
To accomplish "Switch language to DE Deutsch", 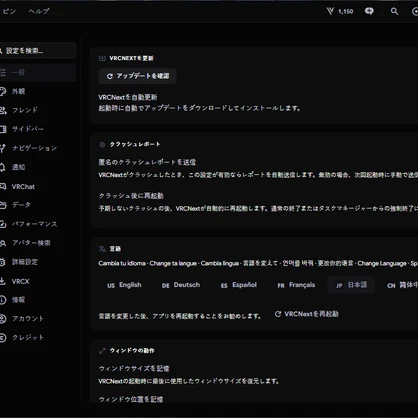I will point(181,285).
